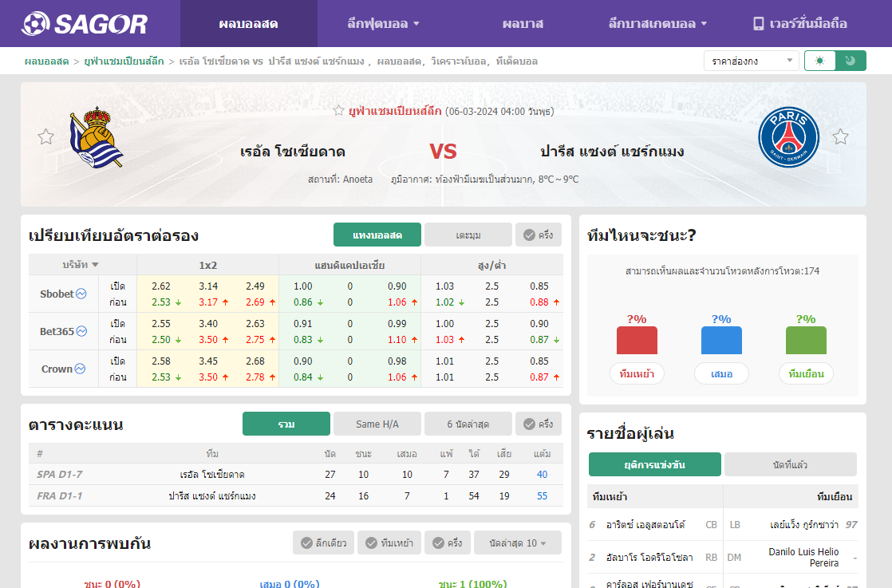Click the mobile version phone icon

758,24
